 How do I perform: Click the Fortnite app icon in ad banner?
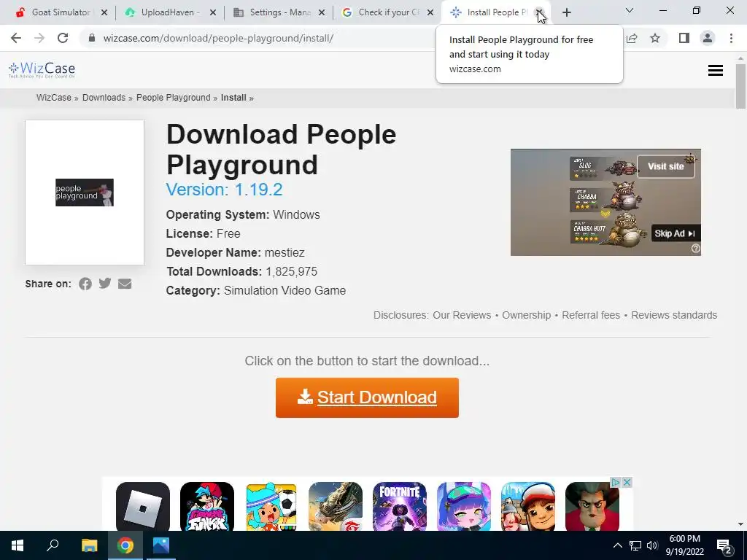pyautogui.click(x=400, y=507)
